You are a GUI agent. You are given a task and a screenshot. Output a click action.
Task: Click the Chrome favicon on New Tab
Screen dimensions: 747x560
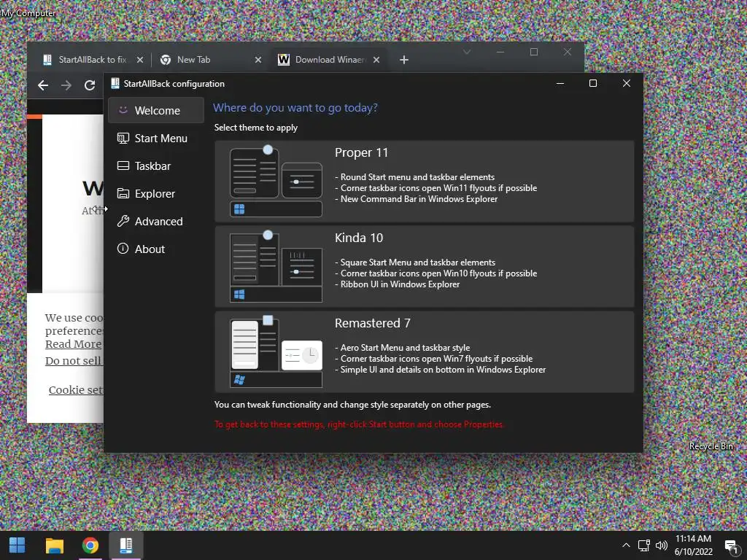tap(166, 60)
